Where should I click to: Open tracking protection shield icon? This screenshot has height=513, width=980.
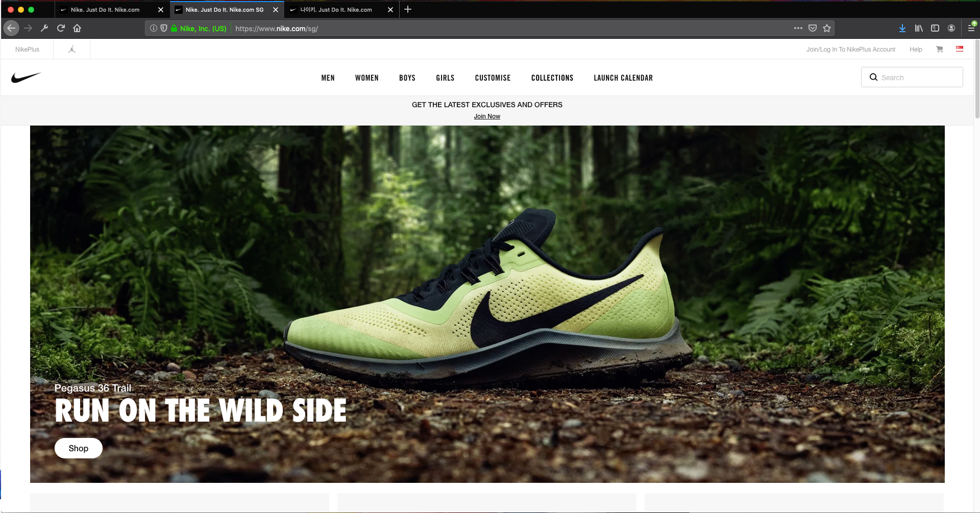coord(164,28)
